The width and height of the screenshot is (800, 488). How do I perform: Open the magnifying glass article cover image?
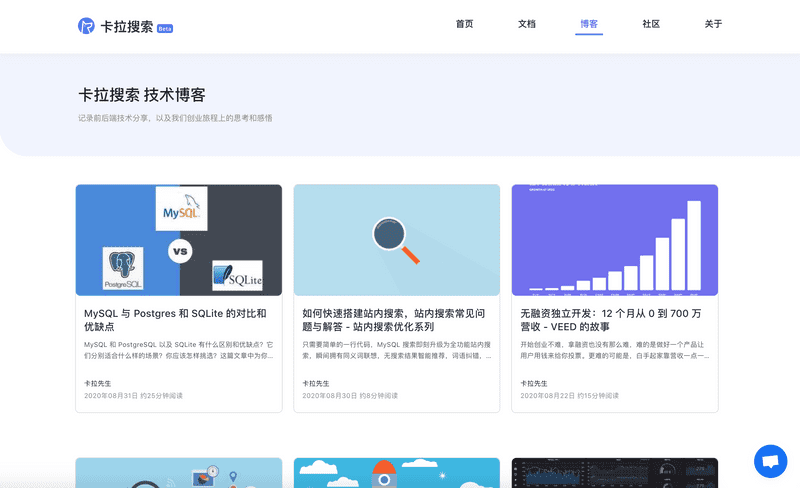pyautogui.click(x=396, y=240)
